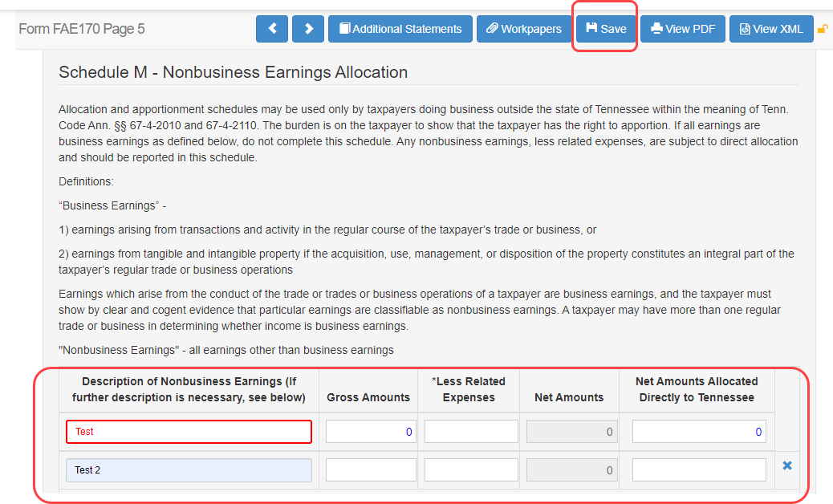The image size is (833, 504).
Task: Click the orange lock icon
Action: point(823,30)
